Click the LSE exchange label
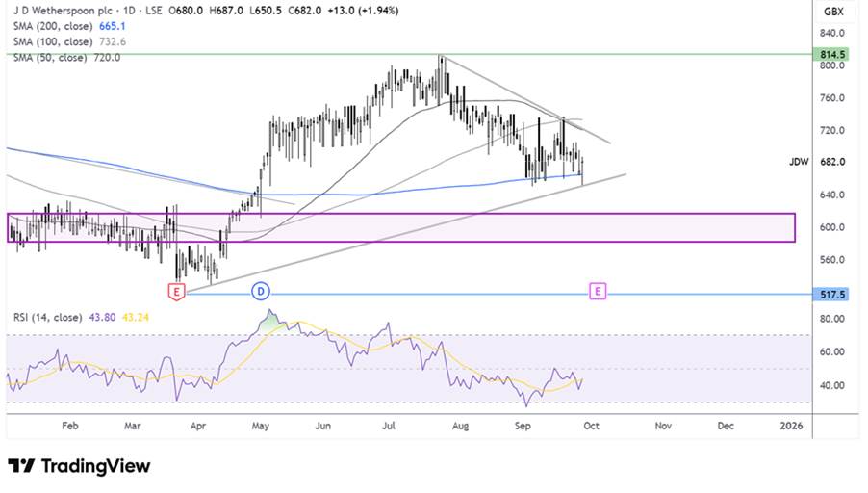The width and height of the screenshot is (868, 493). point(152,11)
